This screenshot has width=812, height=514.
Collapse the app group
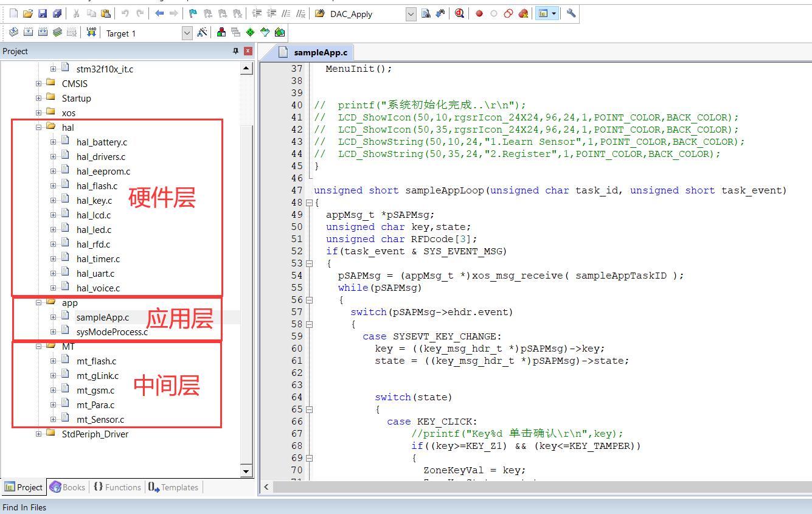[x=39, y=302]
